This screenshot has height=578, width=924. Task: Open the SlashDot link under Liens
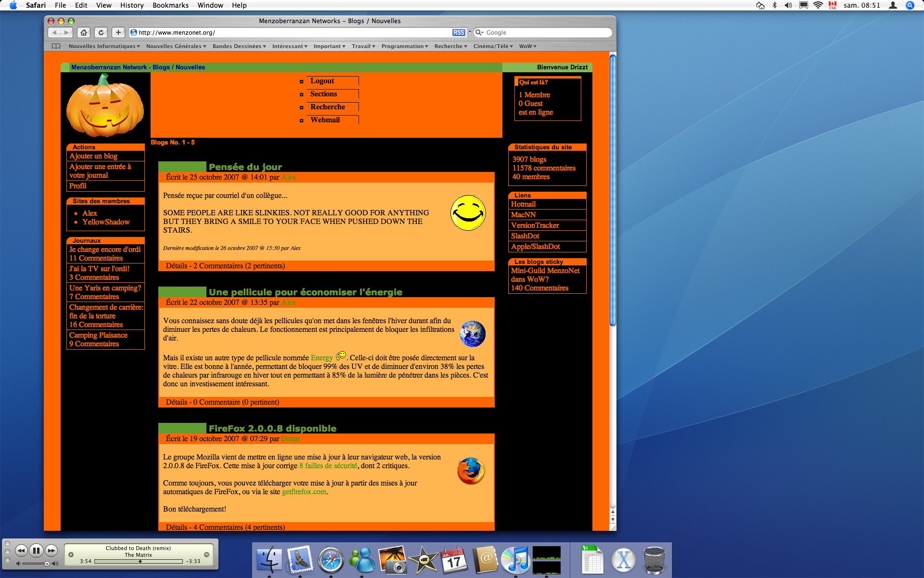tap(525, 236)
